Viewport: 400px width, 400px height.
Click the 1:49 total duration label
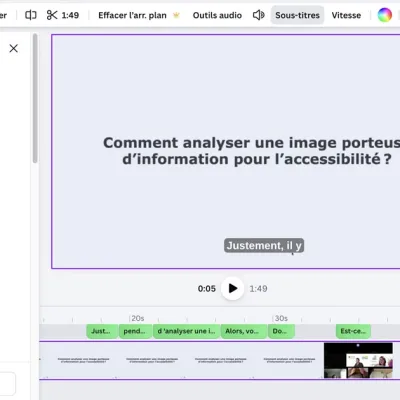(x=258, y=289)
